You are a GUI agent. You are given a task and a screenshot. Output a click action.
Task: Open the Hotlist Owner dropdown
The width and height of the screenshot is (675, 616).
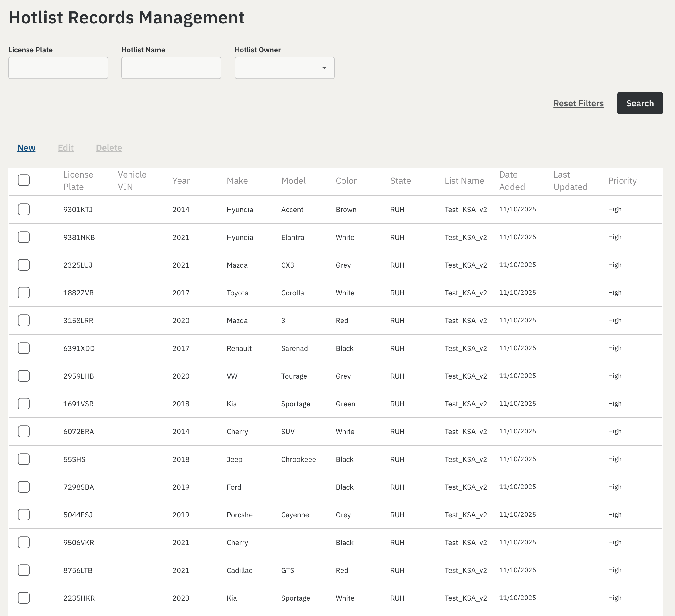284,68
